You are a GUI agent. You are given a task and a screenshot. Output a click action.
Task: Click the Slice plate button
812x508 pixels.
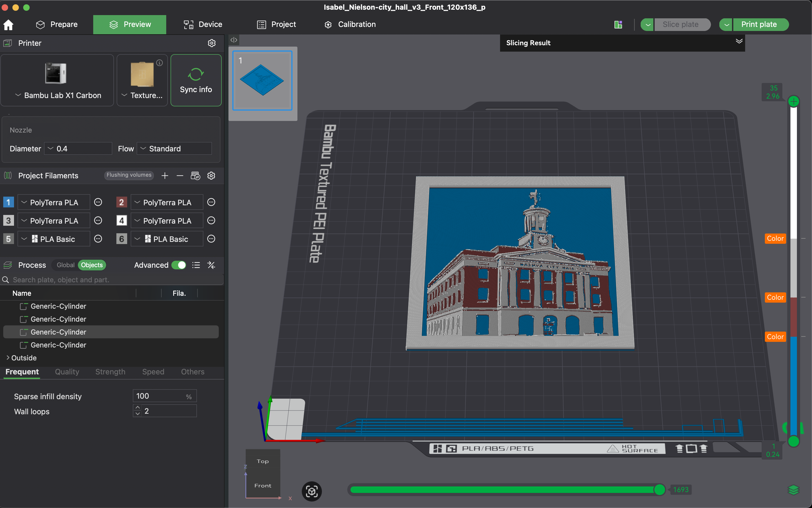[682, 25]
